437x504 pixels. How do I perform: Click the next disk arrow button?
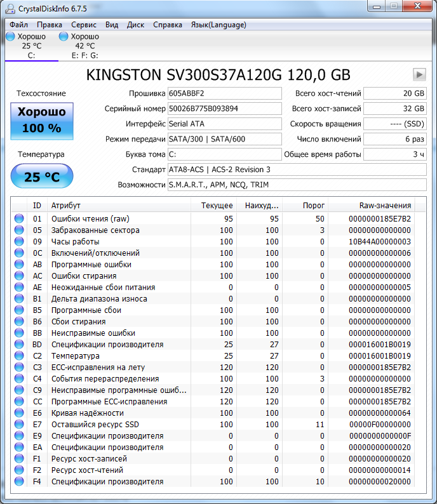coord(419,74)
